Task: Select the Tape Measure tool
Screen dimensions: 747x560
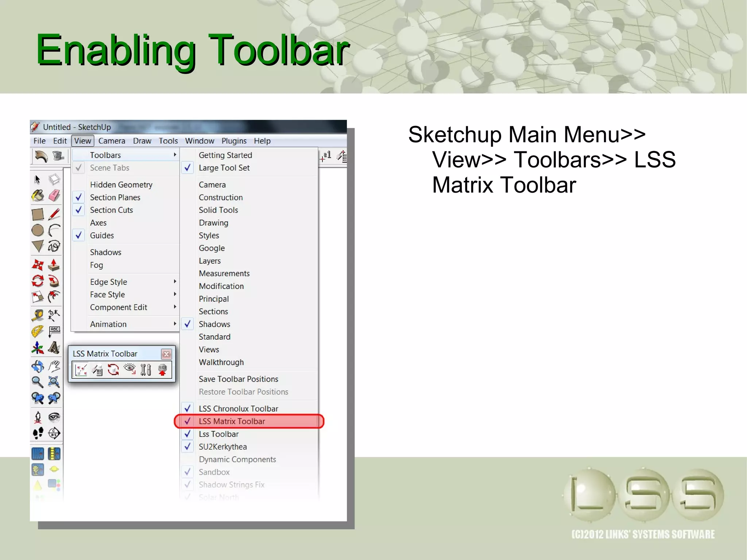Action: [x=38, y=316]
